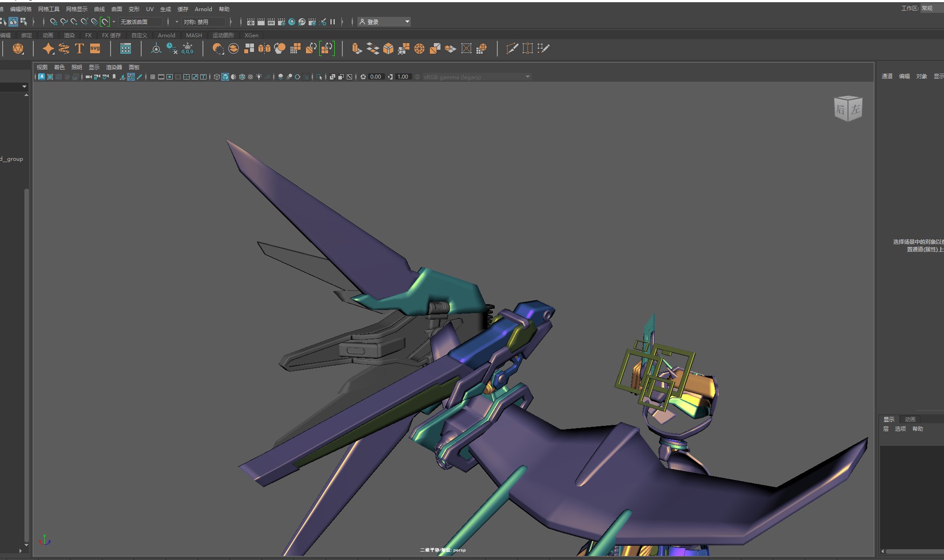Viewport: 944px width, 560px height.
Task: Open the sRGB gamma color space dropdown
Action: pos(476,77)
